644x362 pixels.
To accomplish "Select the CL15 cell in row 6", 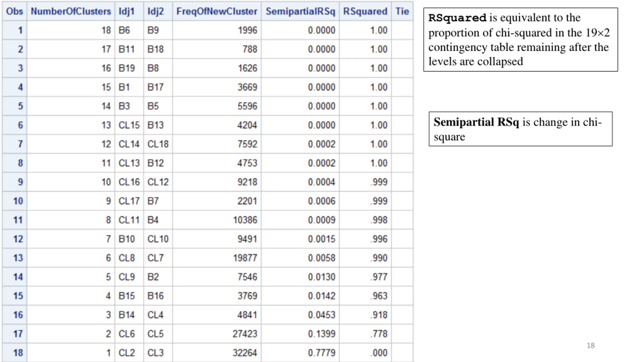I will click(x=129, y=125).
